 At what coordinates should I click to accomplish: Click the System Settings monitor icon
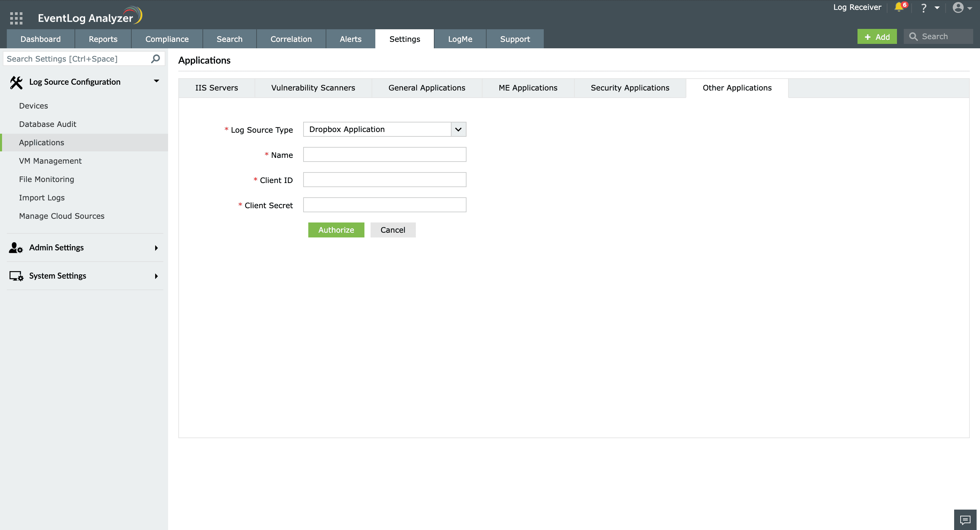(x=16, y=276)
